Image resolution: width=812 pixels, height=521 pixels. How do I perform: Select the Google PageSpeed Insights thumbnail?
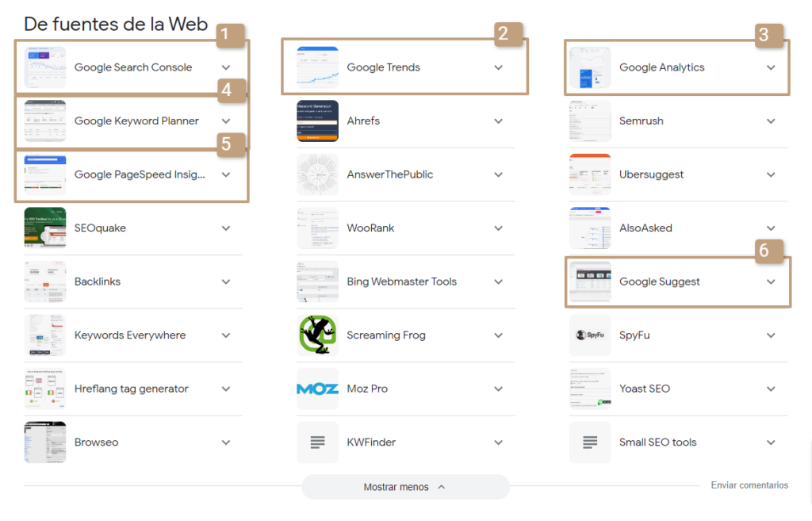[x=45, y=174]
